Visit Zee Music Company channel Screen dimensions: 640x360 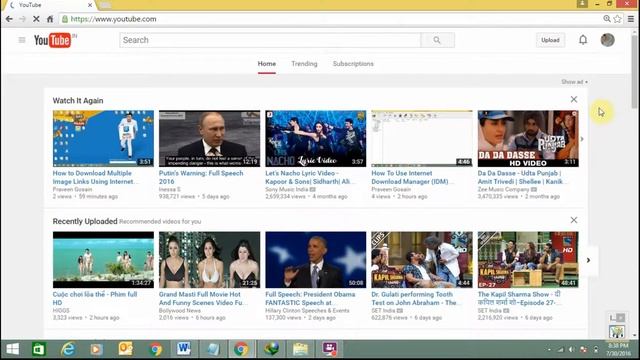tap(503, 189)
